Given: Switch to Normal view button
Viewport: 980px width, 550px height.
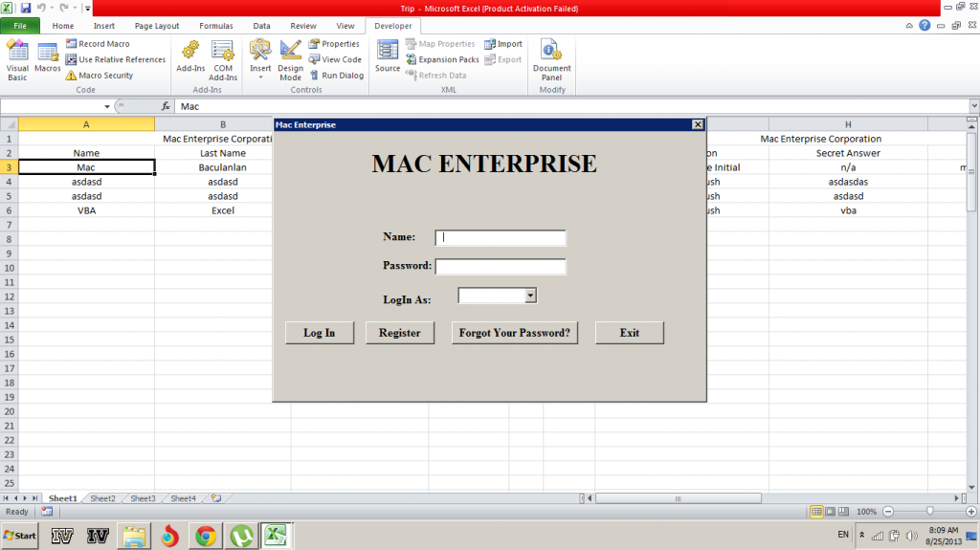Looking at the screenshot, I should [816, 511].
